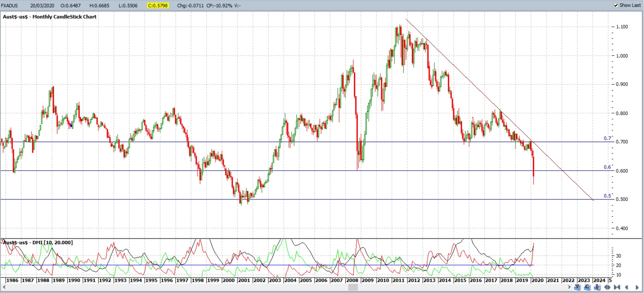Click the horizontal scrollbar right arrow
644x293 pixels.
(x=569, y=287)
